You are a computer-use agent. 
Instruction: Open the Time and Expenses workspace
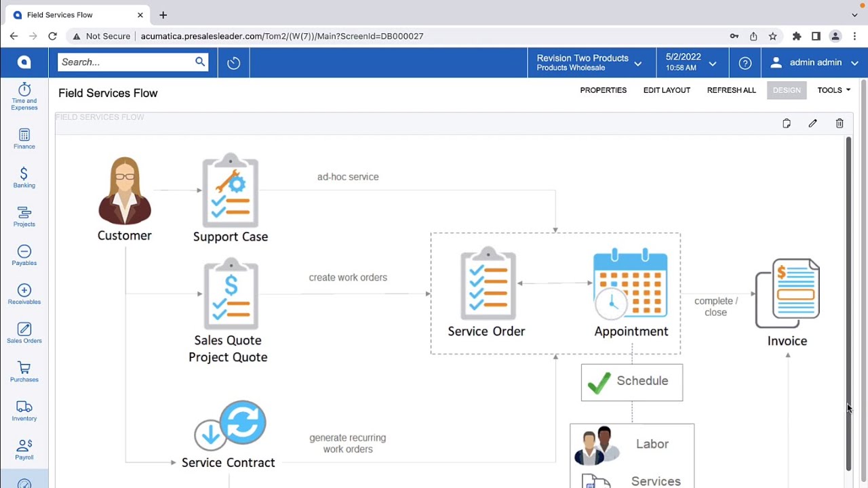24,96
